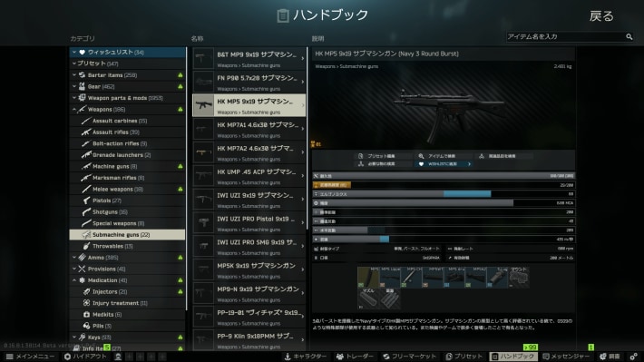This screenshot has width=644, height=362.
Task: Expand the Gear category chevron
Action: (74, 87)
